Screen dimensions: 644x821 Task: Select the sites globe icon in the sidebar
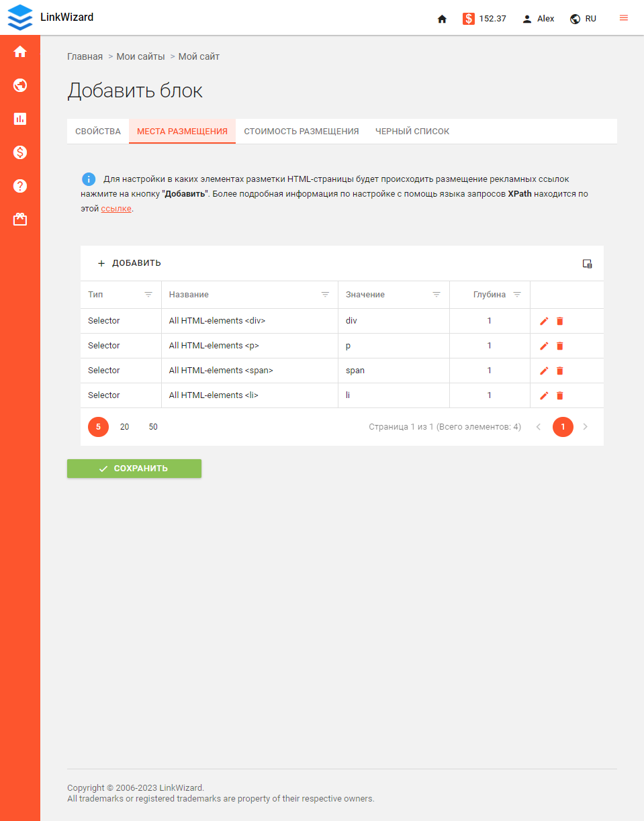click(x=19, y=85)
